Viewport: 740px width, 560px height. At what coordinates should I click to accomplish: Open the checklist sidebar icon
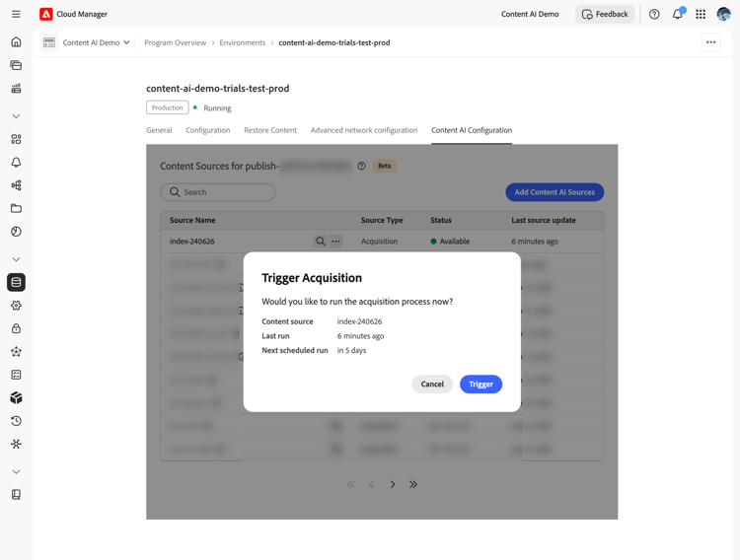click(x=16, y=375)
